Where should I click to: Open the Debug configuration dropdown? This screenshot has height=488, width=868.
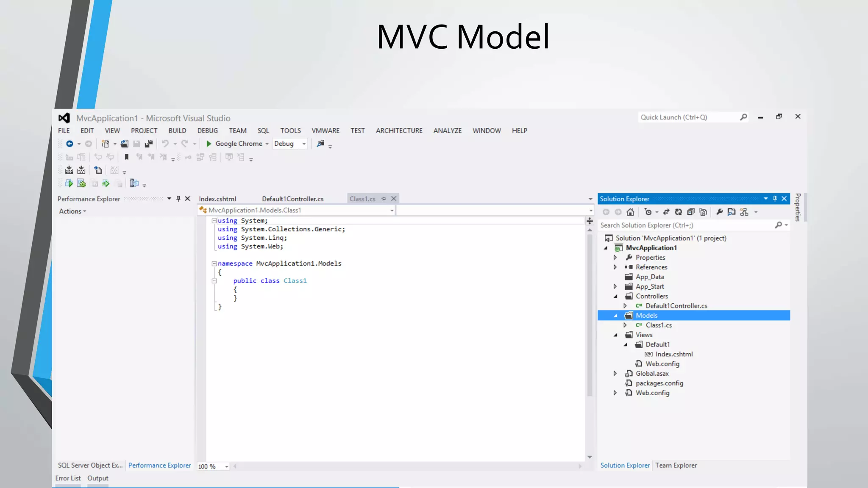point(304,144)
